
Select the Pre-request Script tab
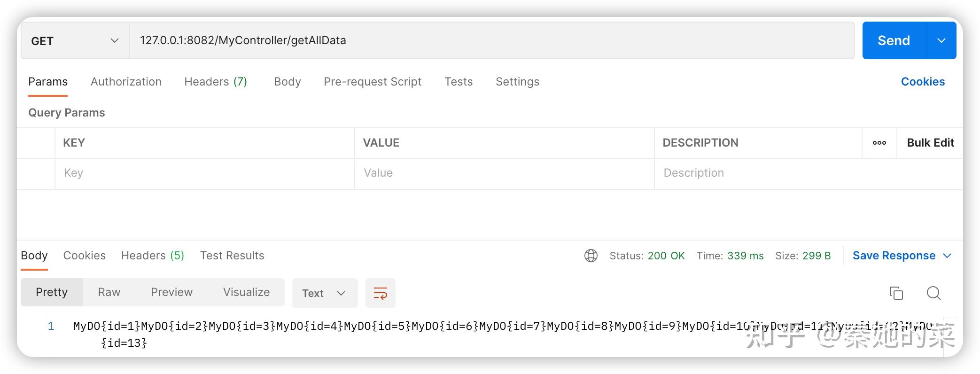coord(373,82)
